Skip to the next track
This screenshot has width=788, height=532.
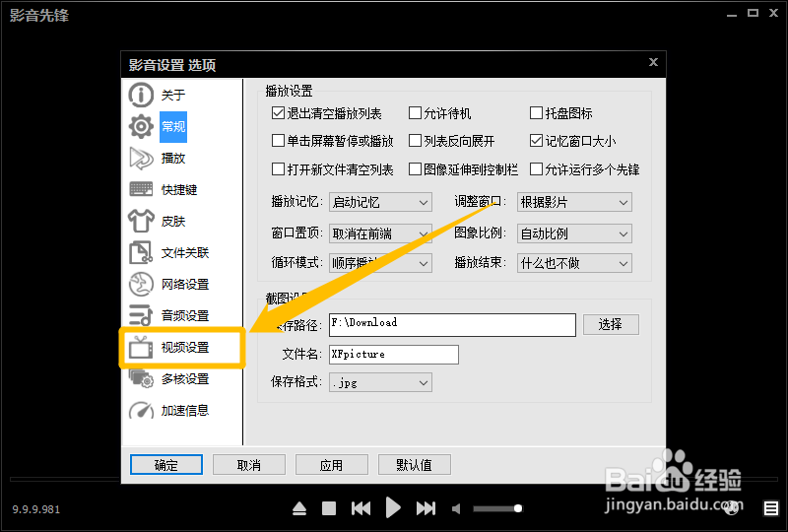pos(426,508)
